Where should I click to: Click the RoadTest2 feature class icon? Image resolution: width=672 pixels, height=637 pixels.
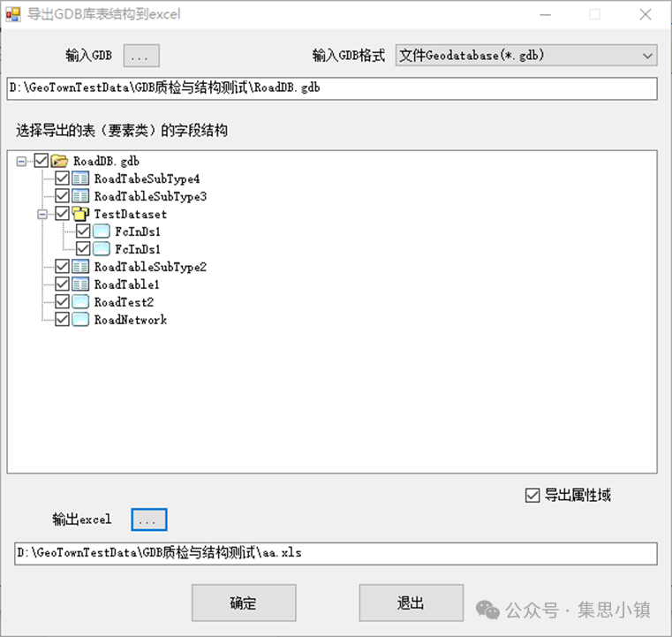[x=80, y=302]
